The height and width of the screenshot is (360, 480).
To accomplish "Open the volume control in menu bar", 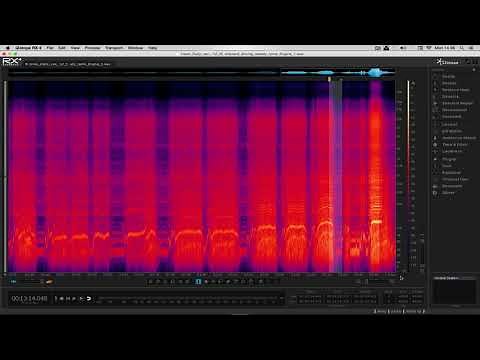I will (403, 48).
